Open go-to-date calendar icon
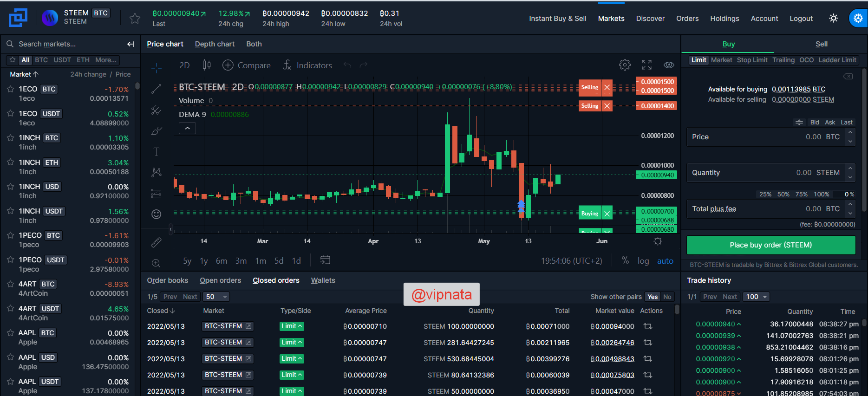Screen dimensions: 868x396 click(325, 260)
